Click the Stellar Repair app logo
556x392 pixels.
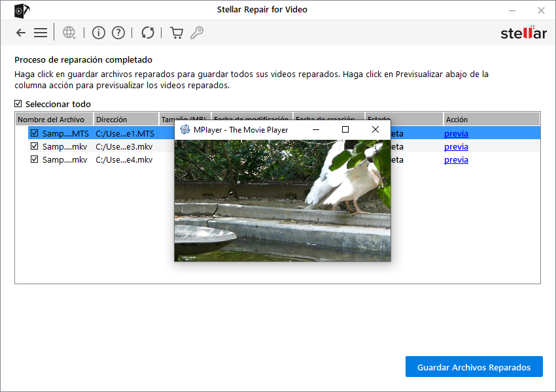tap(22, 10)
